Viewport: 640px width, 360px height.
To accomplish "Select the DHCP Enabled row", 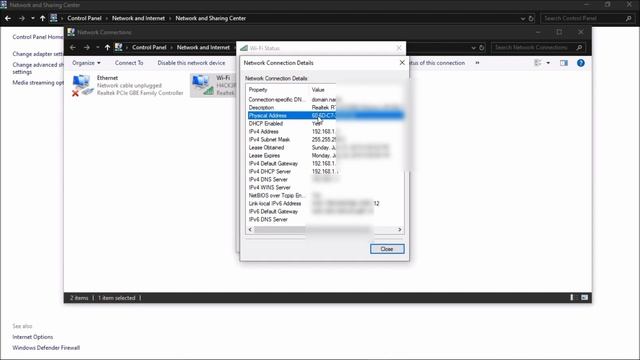I will pyautogui.click(x=326, y=124).
